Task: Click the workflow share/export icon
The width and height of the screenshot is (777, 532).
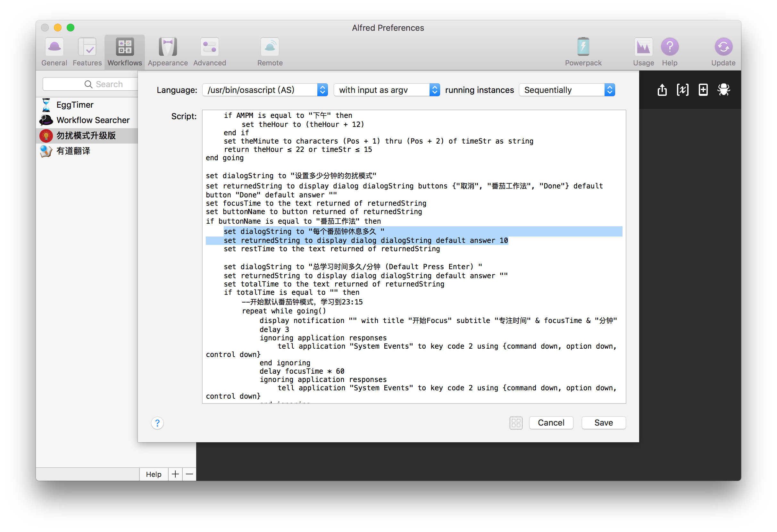Action: (662, 90)
